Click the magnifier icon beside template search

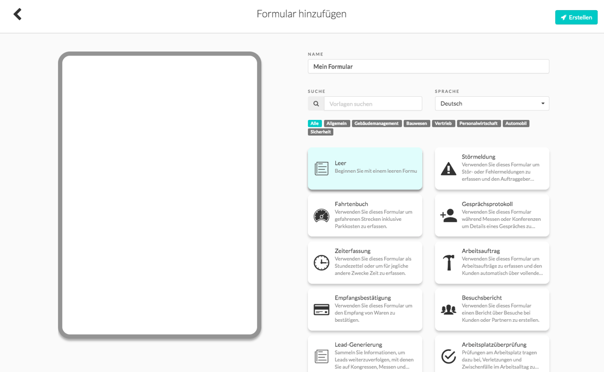click(316, 104)
